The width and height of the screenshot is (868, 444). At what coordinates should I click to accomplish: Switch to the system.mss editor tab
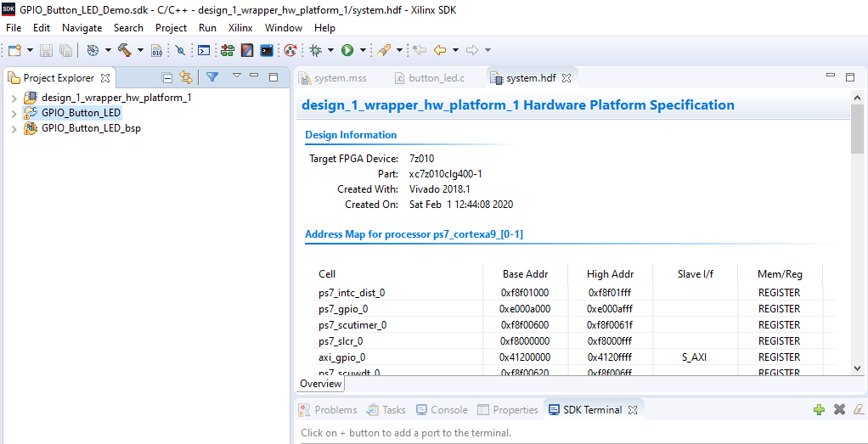pyautogui.click(x=333, y=78)
